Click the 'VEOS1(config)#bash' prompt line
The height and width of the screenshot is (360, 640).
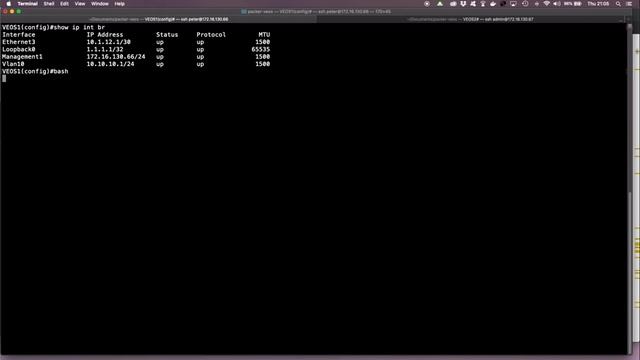coord(35,71)
